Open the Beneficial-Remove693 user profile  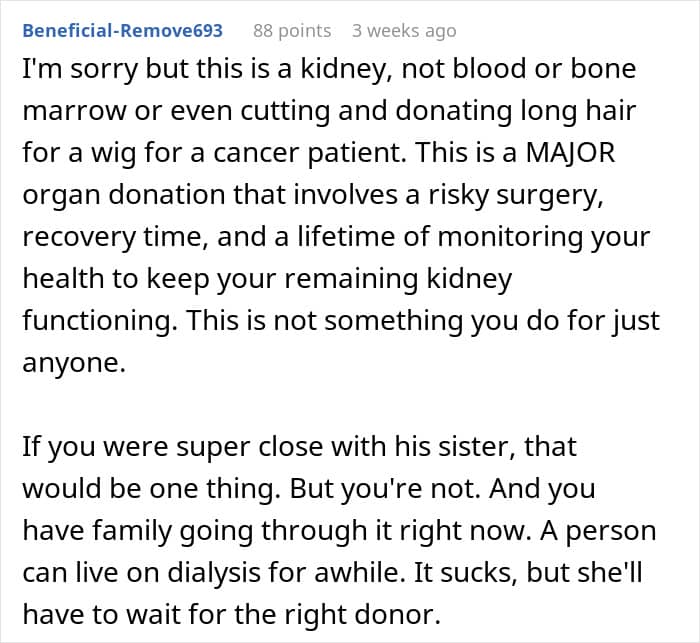tap(122, 31)
